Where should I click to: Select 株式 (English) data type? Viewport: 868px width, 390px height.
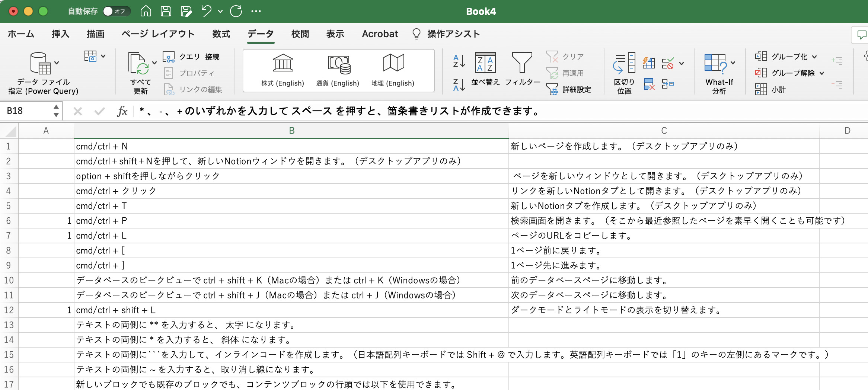283,70
